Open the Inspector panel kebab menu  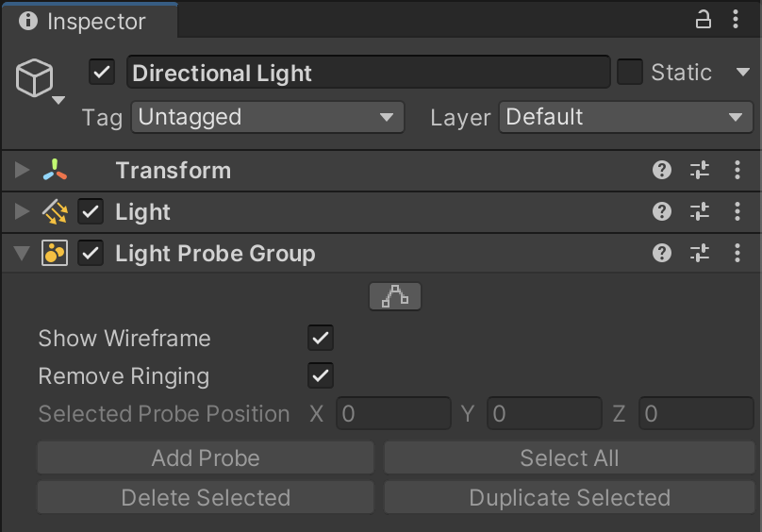737,20
